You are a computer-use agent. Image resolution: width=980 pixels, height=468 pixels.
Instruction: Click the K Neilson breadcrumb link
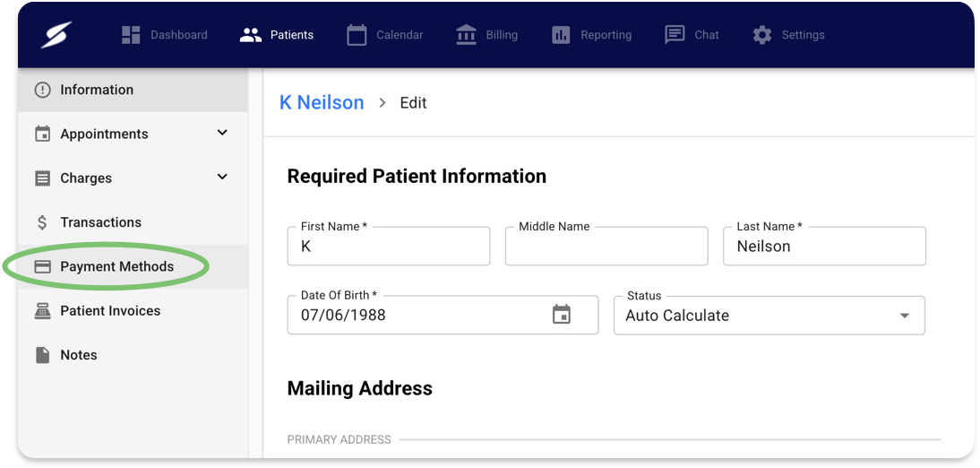click(x=322, y=102)
